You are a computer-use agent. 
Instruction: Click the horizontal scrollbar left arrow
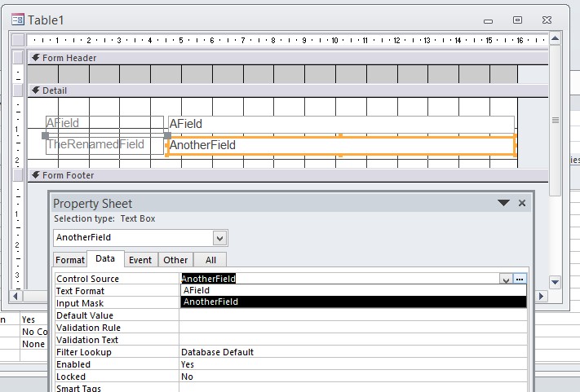(x=15, y=296)
